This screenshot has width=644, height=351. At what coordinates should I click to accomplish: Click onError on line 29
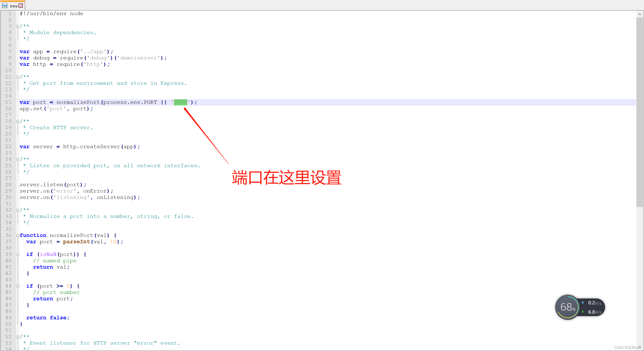[x=95, y=191]
